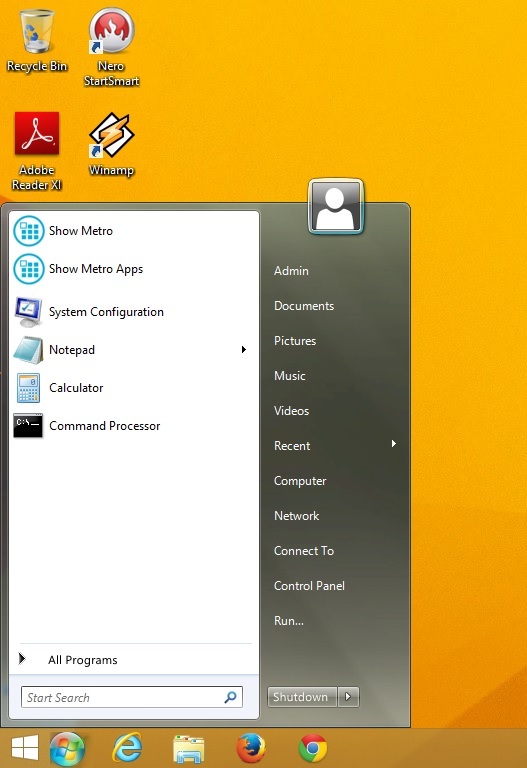
Task: Click the Show Metro grid icon
Action: (28, 231)
